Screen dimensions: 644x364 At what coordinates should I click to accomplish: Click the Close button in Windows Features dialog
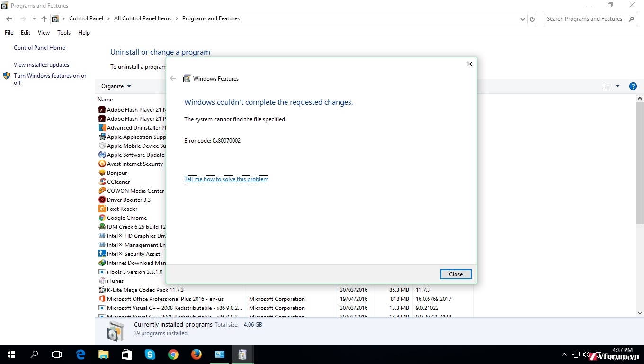(456, 274)
